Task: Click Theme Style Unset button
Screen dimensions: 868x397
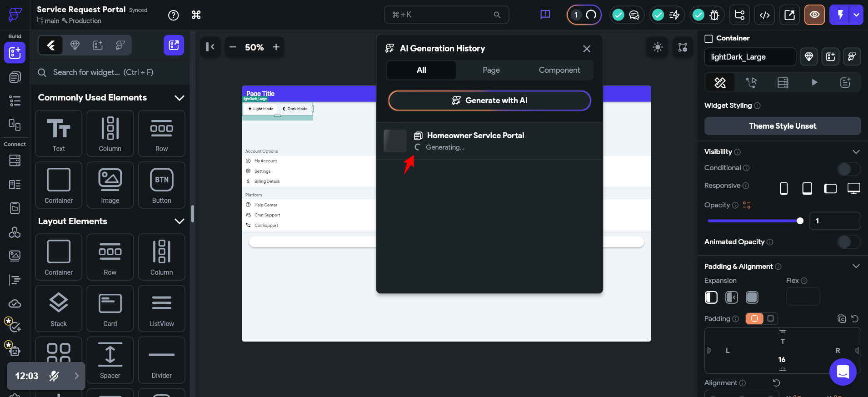Action: (x=783, y=126)
